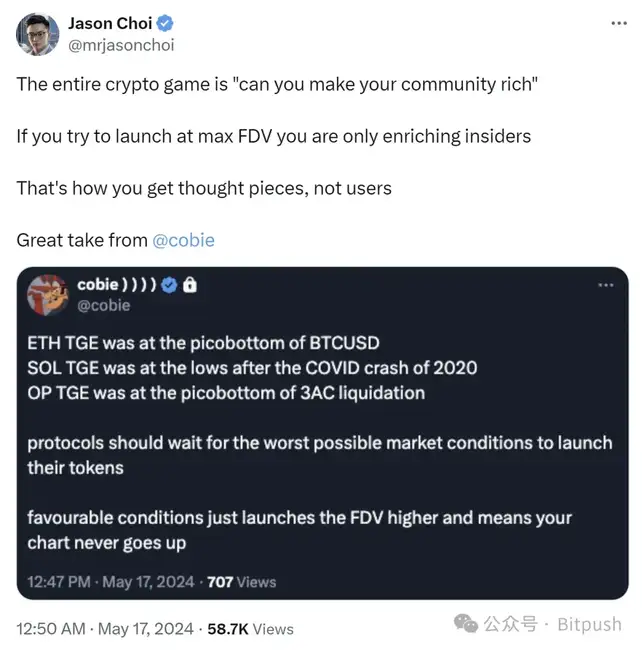Click cobie's avatar in quoted tweet
The height and width of the screenshot is (650, 642).
(x=48, y=295)
